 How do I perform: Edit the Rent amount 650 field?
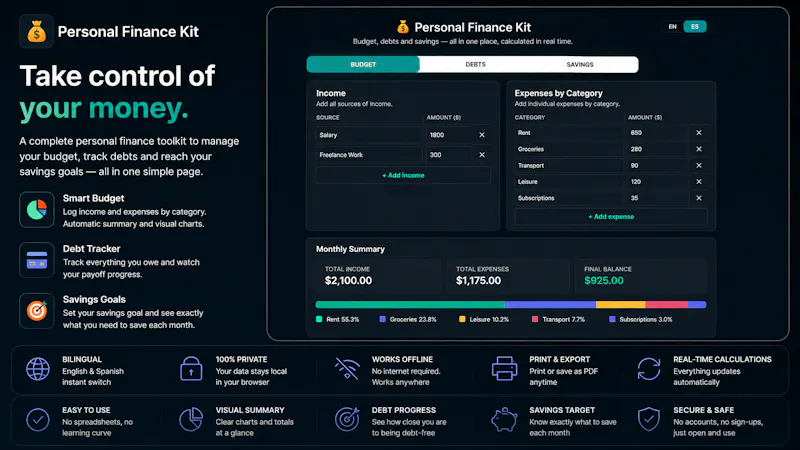(657, 133)
